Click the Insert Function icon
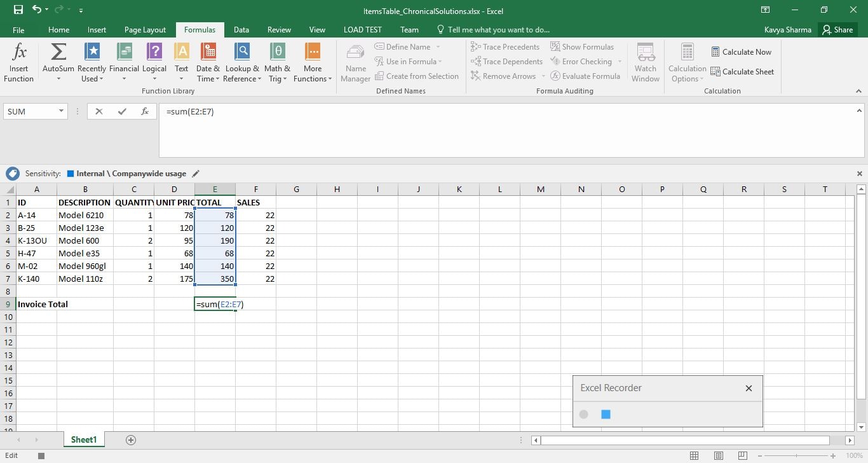868x463 pixels. 18,62
